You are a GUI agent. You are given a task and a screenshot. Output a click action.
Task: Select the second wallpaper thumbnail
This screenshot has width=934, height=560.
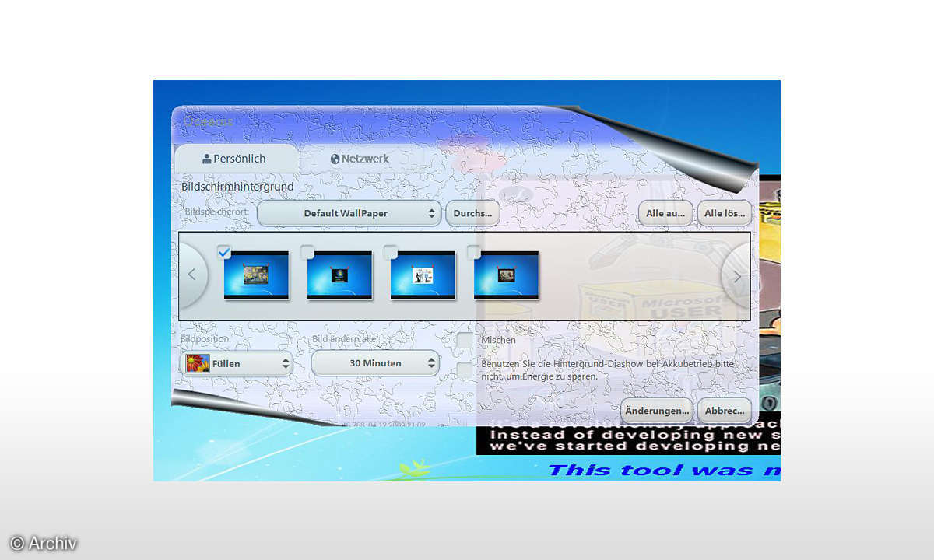(x=340, y=275)
